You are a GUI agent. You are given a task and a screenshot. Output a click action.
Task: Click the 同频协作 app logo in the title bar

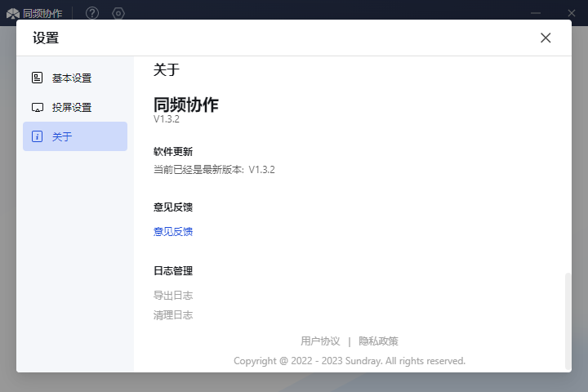coord(13,13)
